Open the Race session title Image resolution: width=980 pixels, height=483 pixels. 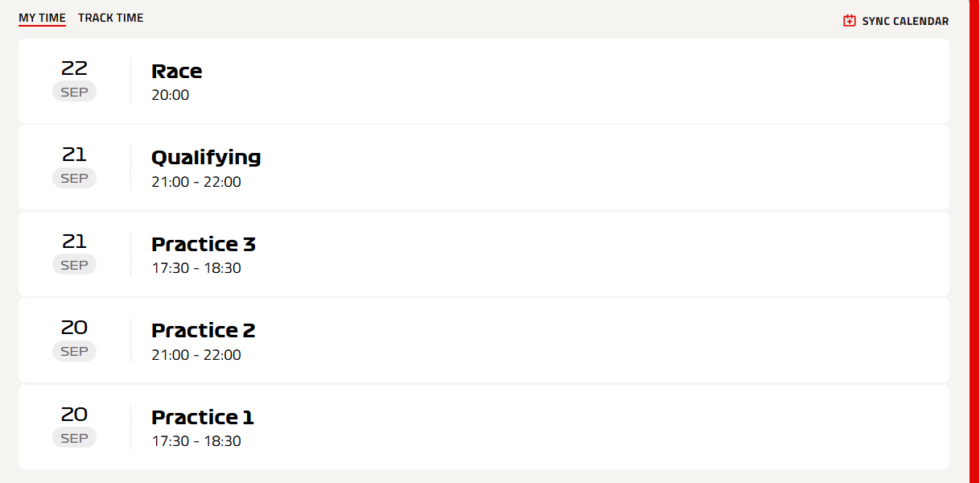click(x=176, y=72)
